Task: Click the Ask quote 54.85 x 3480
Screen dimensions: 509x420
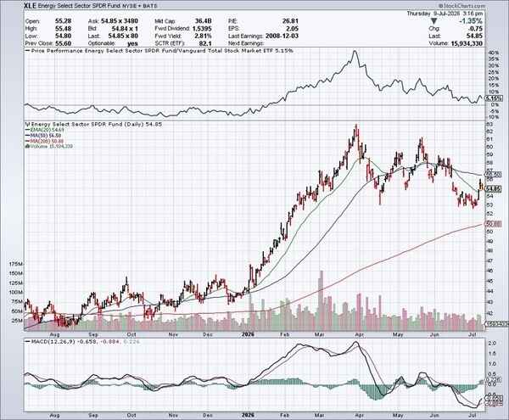Action: tap(120, 20)
